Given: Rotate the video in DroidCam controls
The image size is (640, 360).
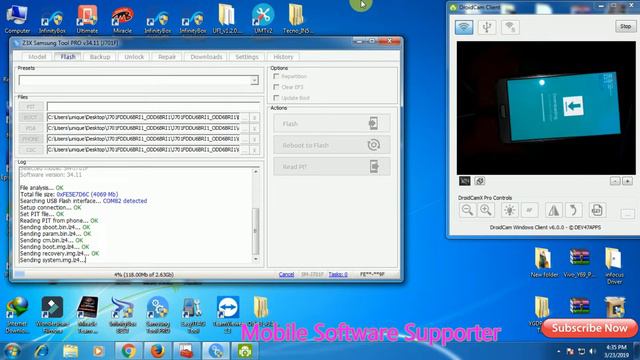Looking at the screenshot, I should [573, 210].
